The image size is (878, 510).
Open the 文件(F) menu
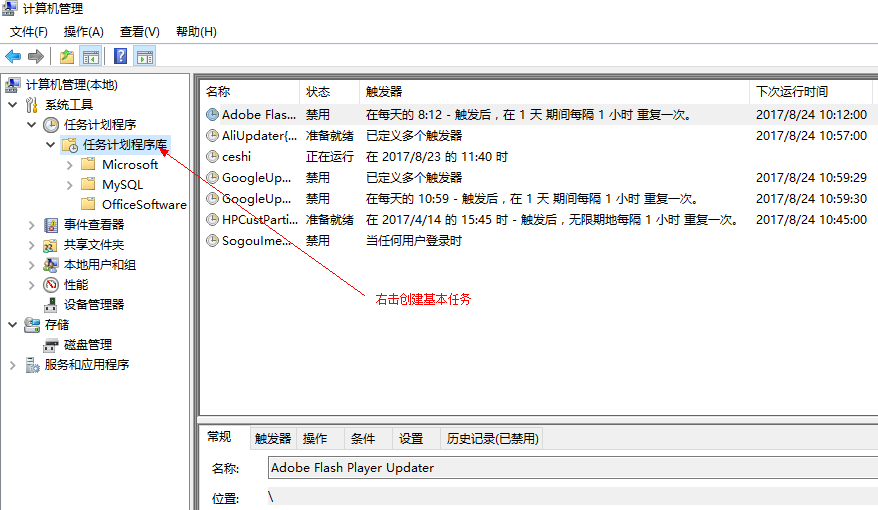29,32
